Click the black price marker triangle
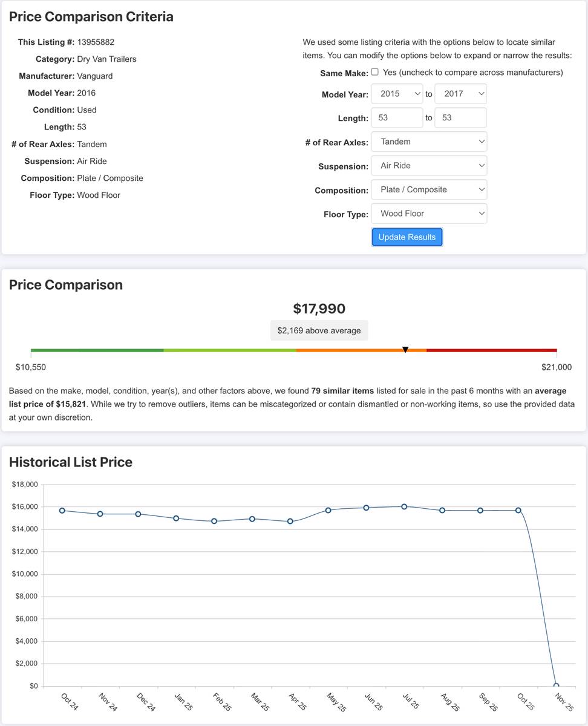This screenshot has width=588, height=726. [x=405, y=350]
